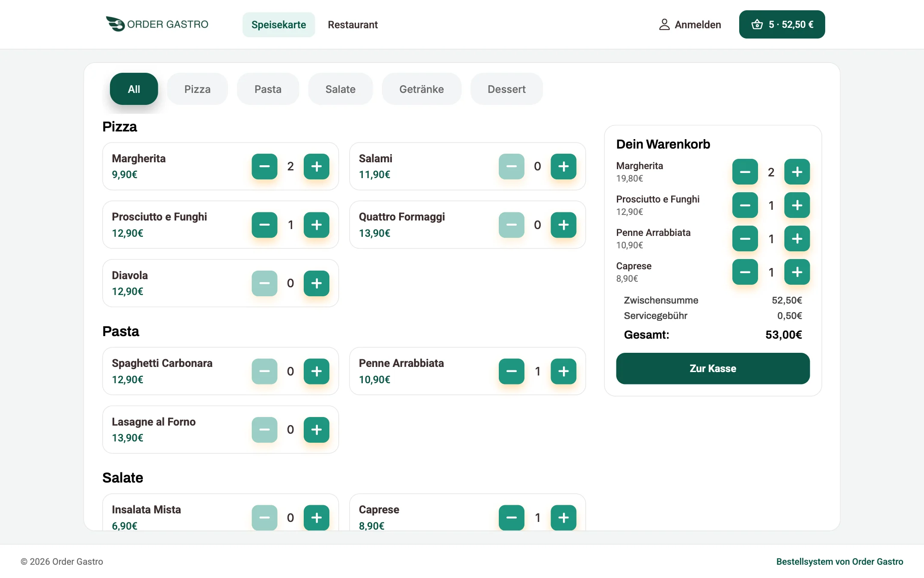
Task: Click the Dein Warenkorb heading
Action: tap(663, 144)
